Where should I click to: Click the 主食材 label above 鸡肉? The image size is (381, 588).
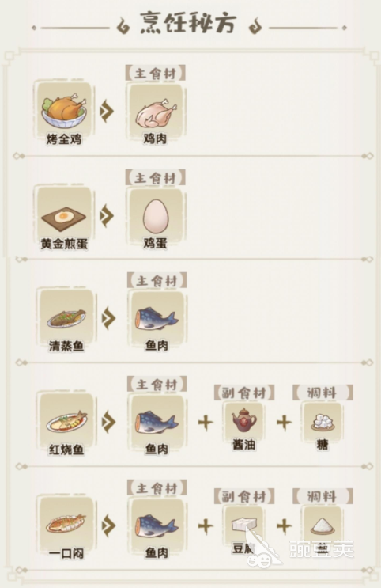[156, 73]
